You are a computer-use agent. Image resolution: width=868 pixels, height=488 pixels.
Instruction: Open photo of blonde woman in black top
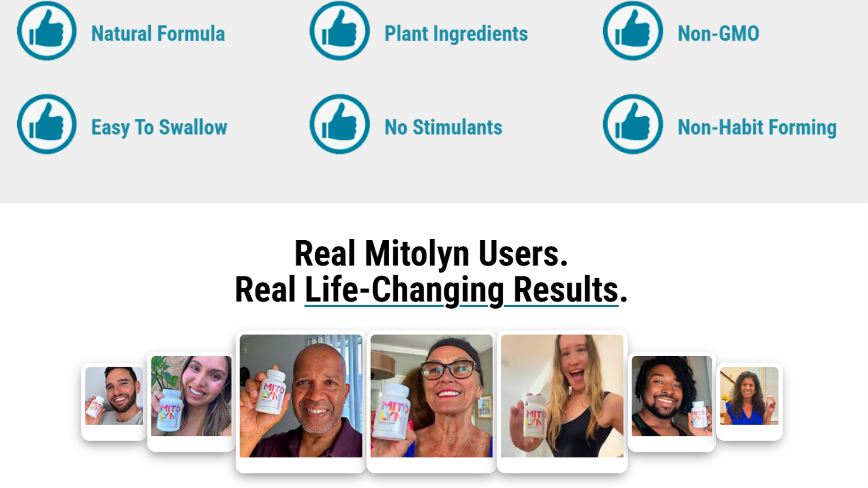coord(562,402)
